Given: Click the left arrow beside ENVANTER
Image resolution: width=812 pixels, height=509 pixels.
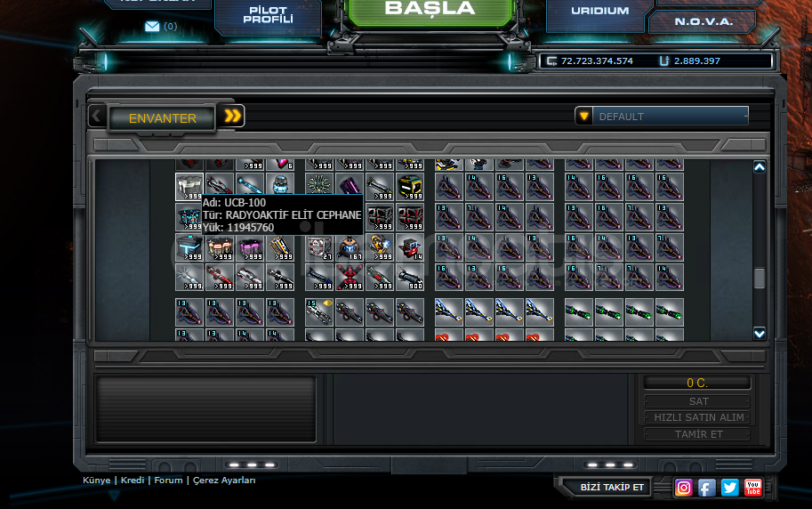Looking at the screenshot, I should pyautogui.click(x=96, y=116).
